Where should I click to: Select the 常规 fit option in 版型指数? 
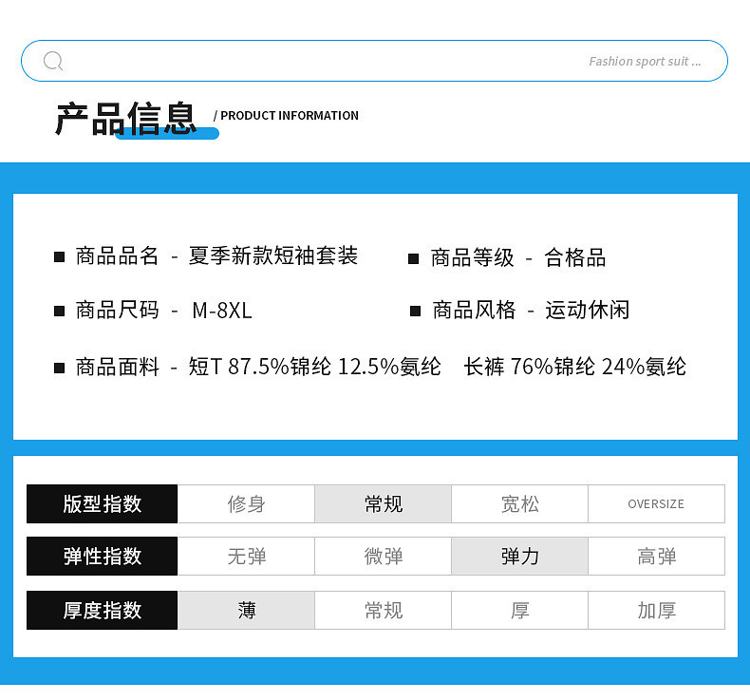click(x=384, y=503)
